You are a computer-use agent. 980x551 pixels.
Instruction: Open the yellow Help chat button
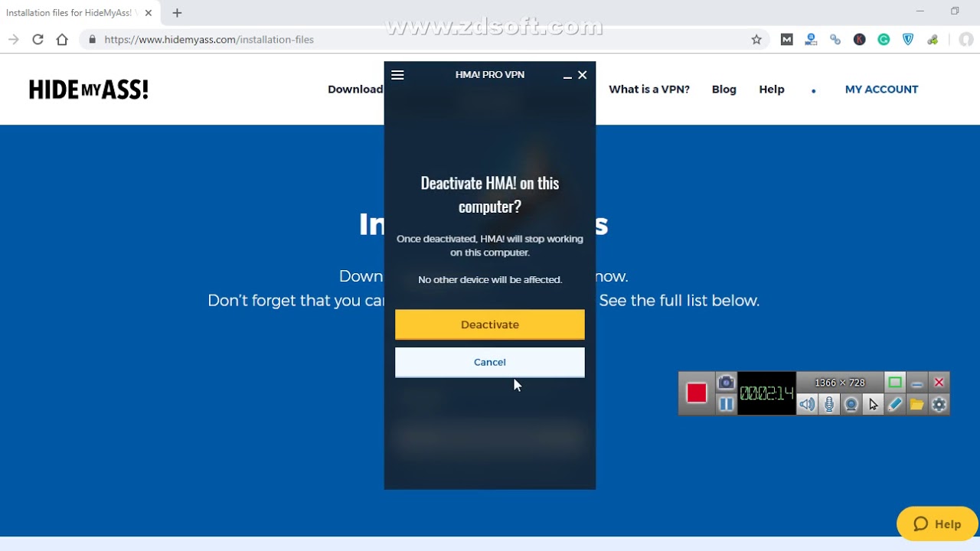[x=937, y=524]
